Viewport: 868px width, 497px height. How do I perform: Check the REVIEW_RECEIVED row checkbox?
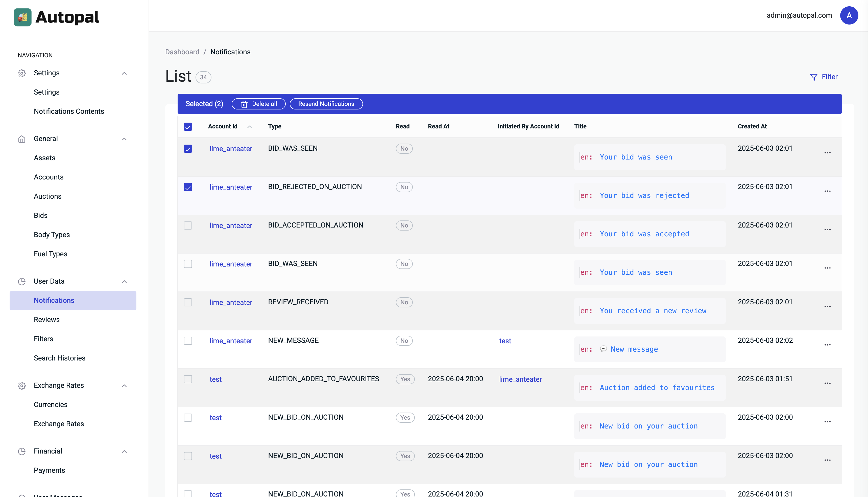[x=188, y=302]
